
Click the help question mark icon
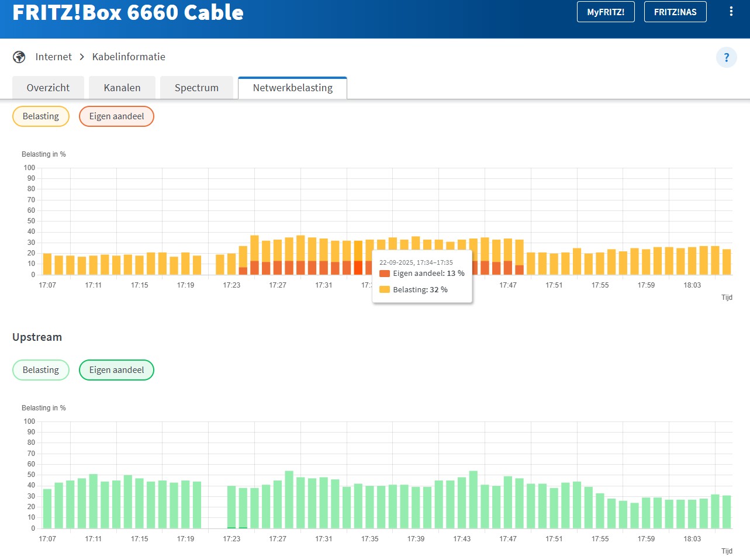(726, 57)
